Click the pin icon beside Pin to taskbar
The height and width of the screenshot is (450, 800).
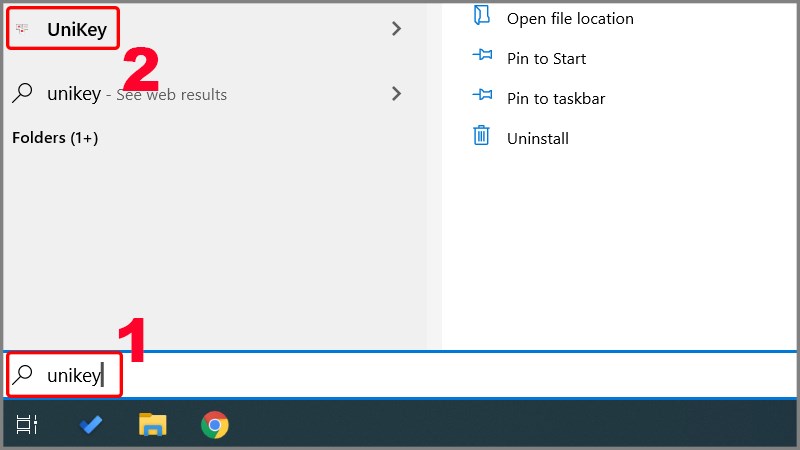click(x=482, y=94)
